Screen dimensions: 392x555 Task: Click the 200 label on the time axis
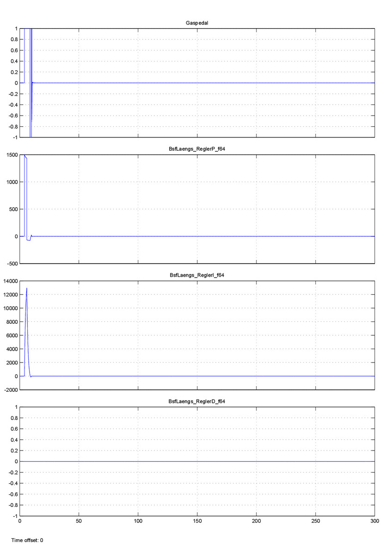tap(256, 521)
